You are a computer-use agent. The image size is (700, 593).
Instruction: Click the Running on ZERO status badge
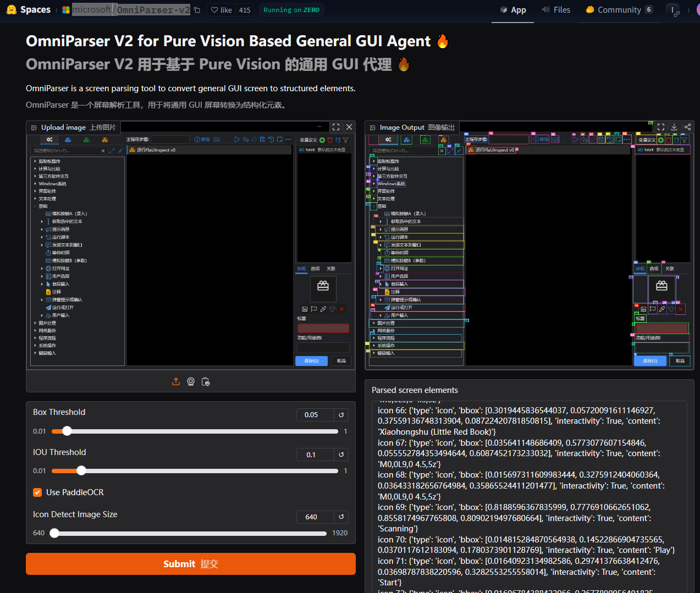[x=291, y=10]
